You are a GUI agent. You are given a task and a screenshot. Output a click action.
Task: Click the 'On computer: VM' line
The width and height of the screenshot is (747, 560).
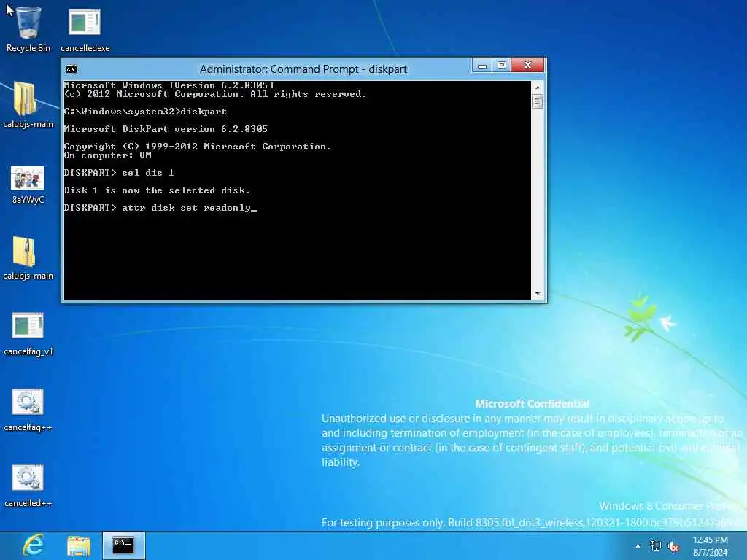click(x=108, y=155)
